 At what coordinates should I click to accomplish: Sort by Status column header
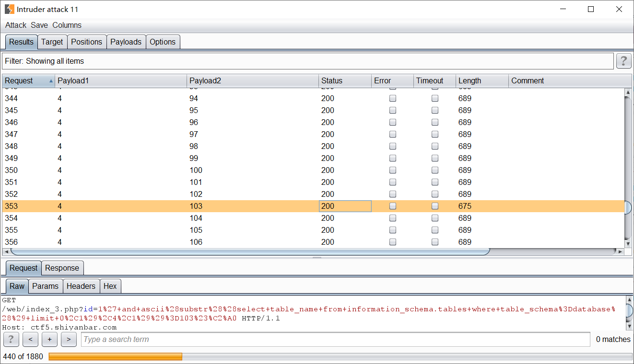click(x=345, y=81)
